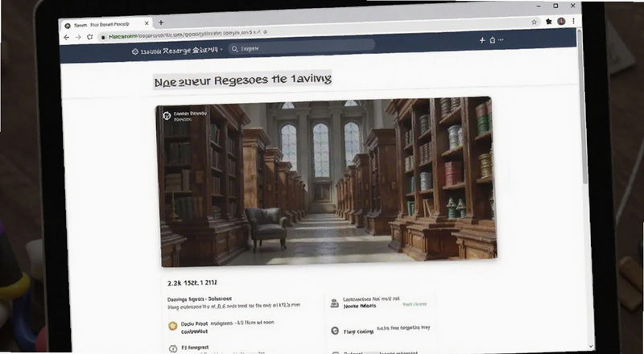Image resolution: width=644 pixels, height=354 pixels.
Task: Click the round logo overlay on the photo
Action: [167, 116]
